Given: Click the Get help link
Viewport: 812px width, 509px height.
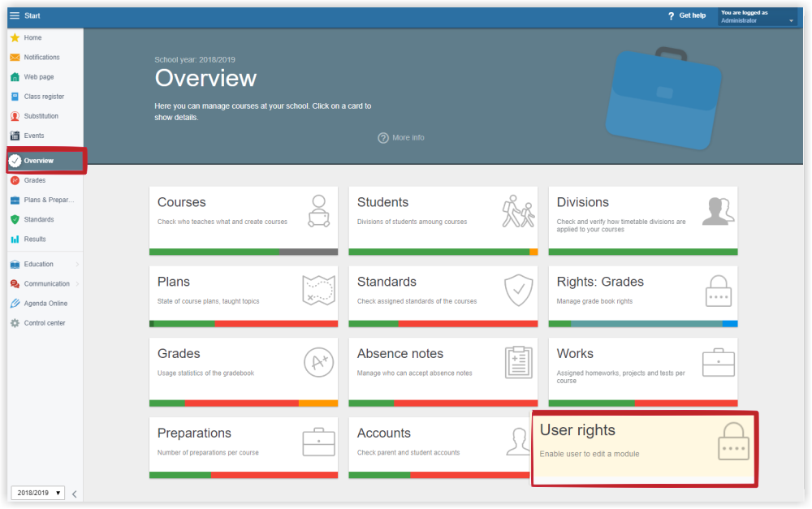Looking at the screenshot, I should (686, 15).
